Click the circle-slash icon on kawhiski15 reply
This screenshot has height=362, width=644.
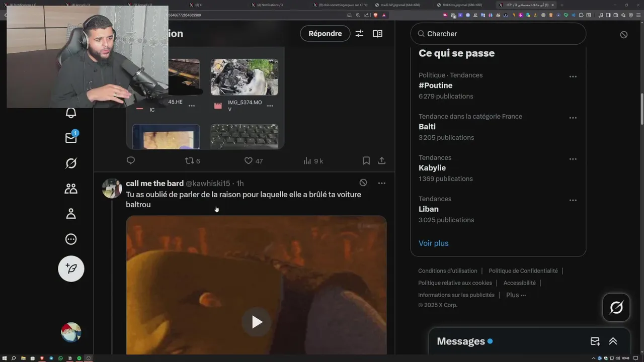click(363, 183)
